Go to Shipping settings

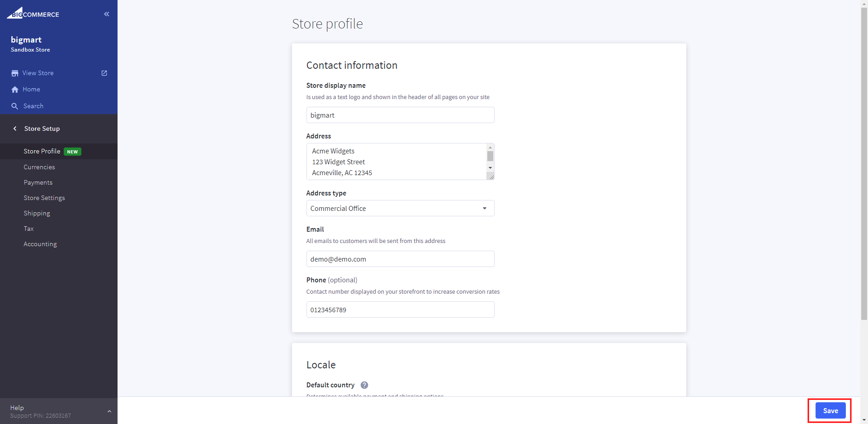37,214
